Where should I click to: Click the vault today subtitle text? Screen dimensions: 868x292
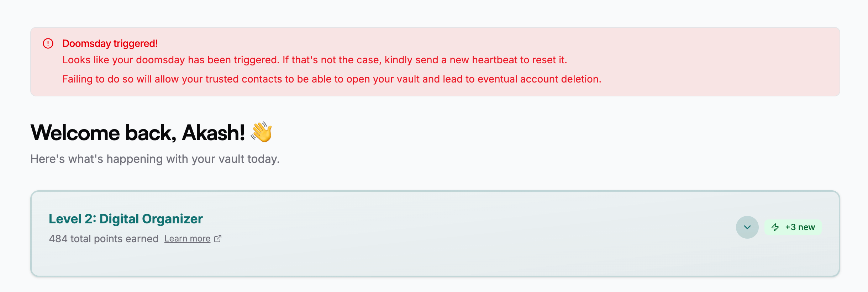(155, 159)
